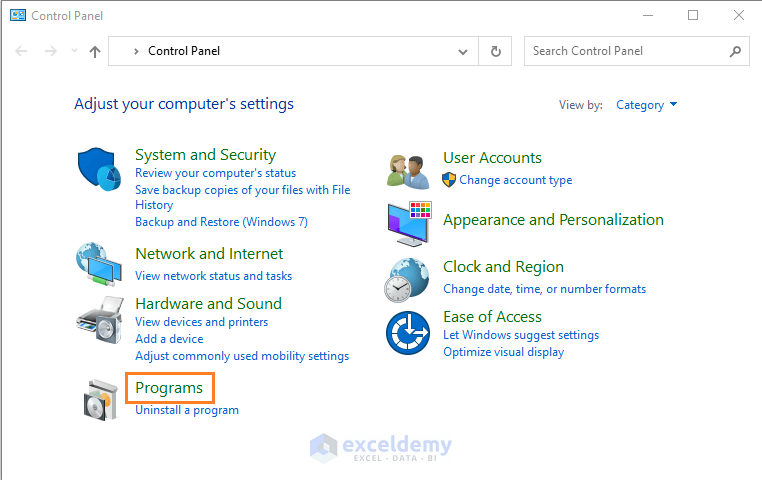Expand the address bar history dropdown
Image resolution: width=762 pixels, height=480 pixels.
(x=462, y=51)
